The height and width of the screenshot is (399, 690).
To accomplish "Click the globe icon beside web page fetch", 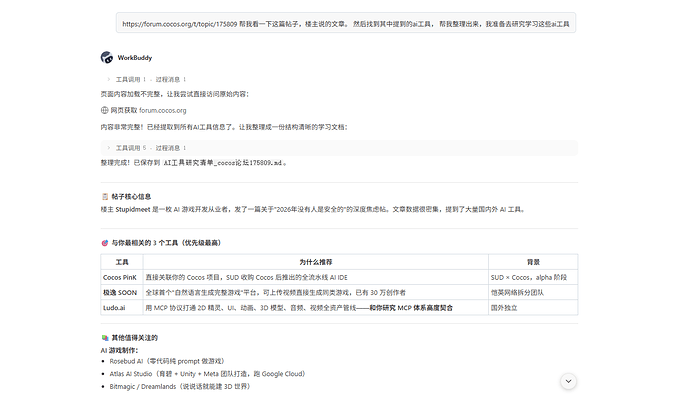I will pyautogui.click(x=104, y=110).
